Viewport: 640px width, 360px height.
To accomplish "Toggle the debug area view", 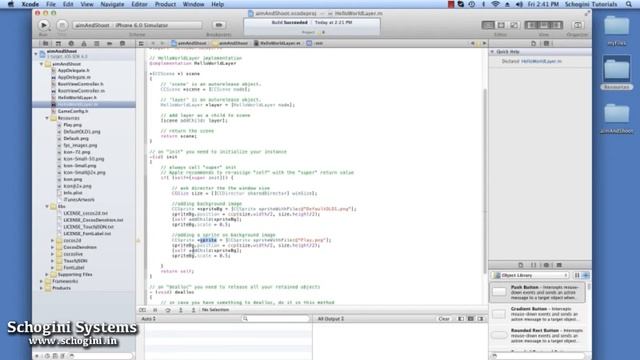I will [544, 25].
